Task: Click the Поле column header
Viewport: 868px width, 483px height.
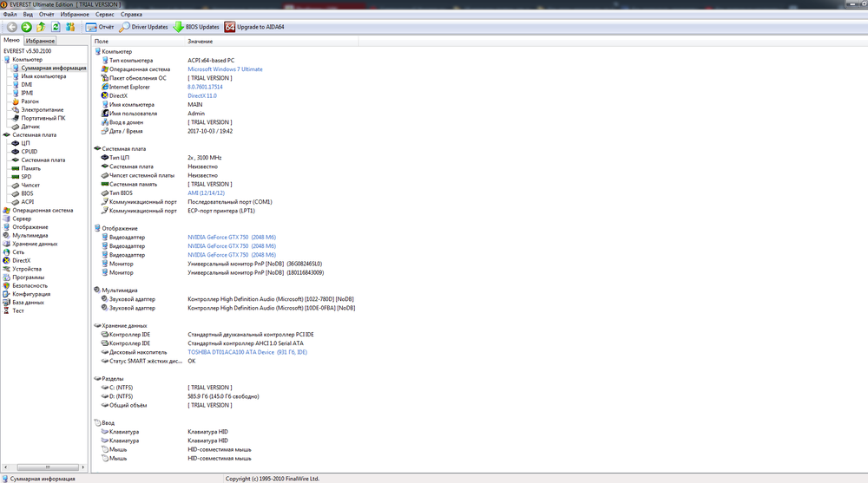Action: click(138, 42)
